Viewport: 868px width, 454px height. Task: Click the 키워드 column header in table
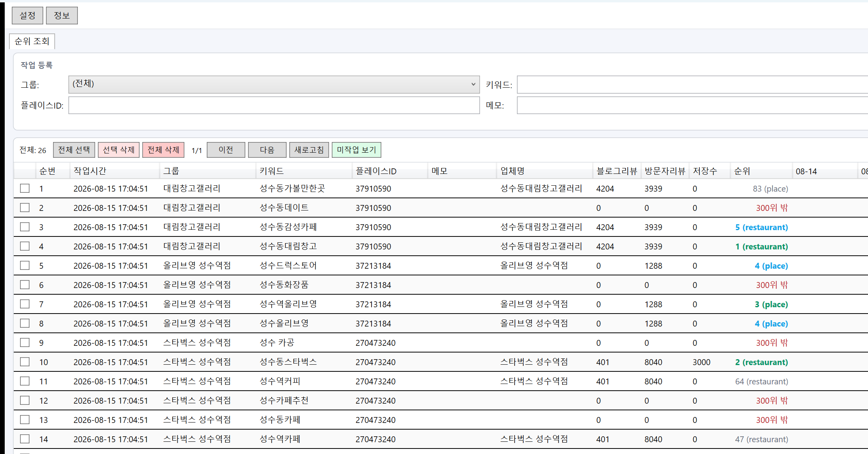tap(304, 171)
